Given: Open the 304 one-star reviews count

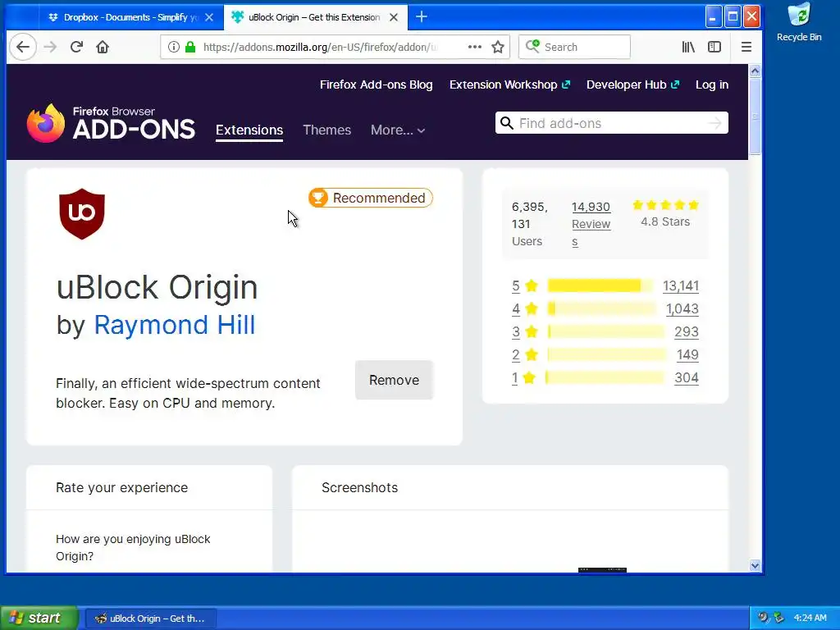Looking at the screenshot, I should (x=687, y=377).
